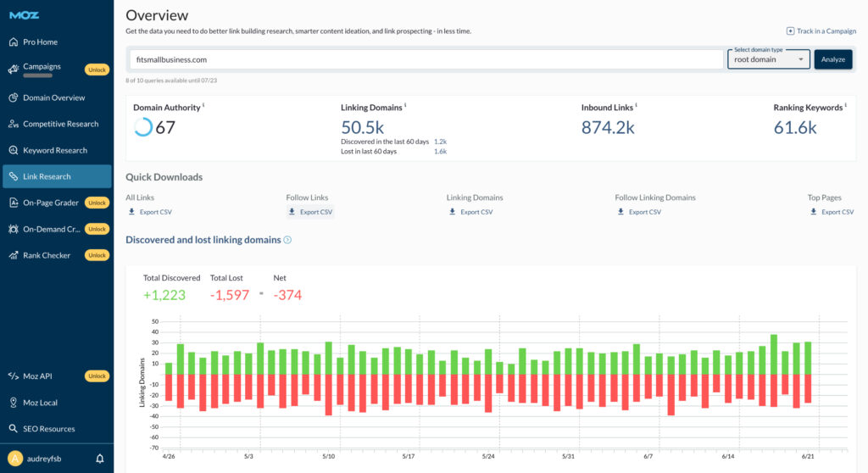Open SEO Resources in sidebar

(x=48, y=429)
